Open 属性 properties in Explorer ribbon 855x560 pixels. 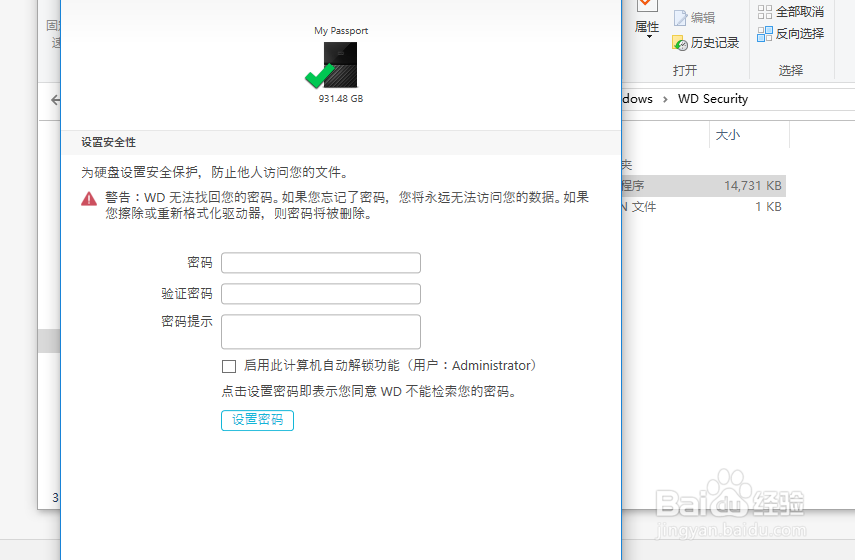(x=647, y=19)
